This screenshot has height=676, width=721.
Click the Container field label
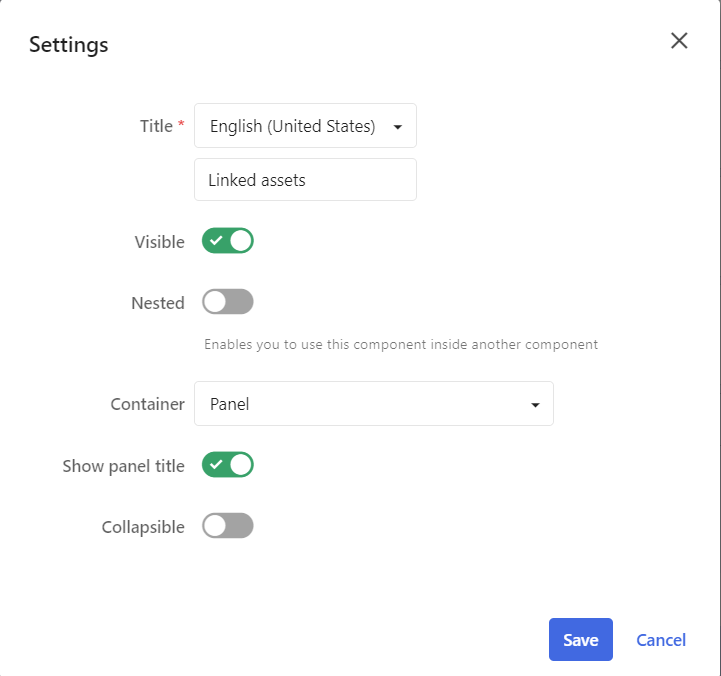point(147,404)
